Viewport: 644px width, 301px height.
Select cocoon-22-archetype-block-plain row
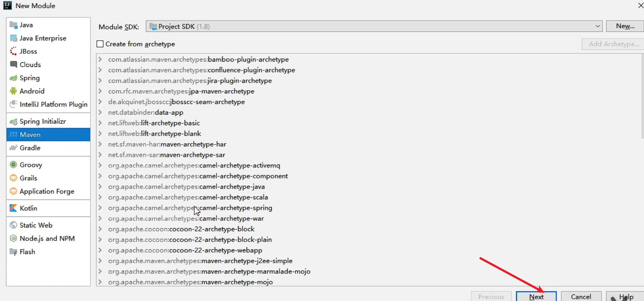tap(369, 240)
